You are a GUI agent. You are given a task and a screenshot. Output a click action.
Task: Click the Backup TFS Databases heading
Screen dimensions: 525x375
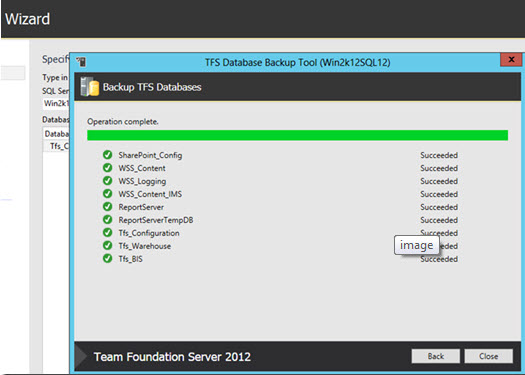[152, 87]
